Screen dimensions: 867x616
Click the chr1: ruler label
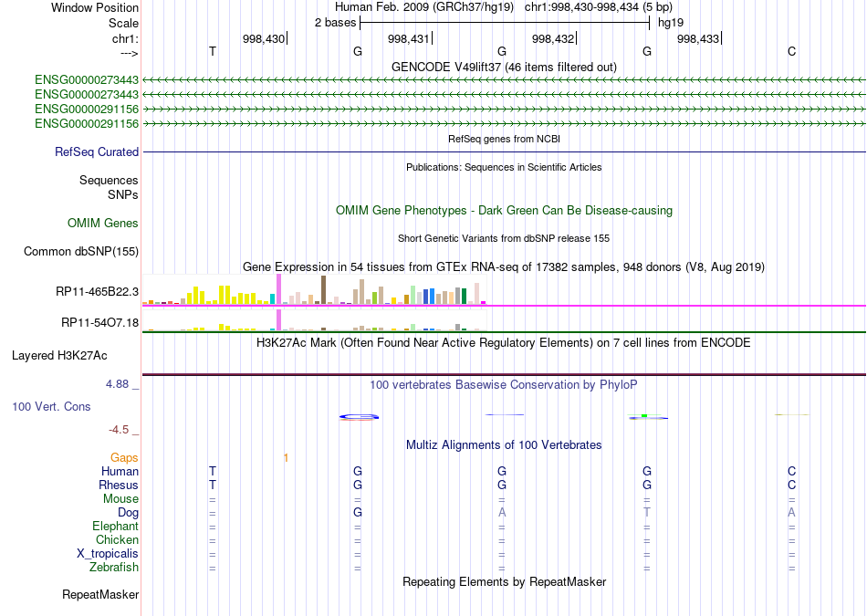125,38
